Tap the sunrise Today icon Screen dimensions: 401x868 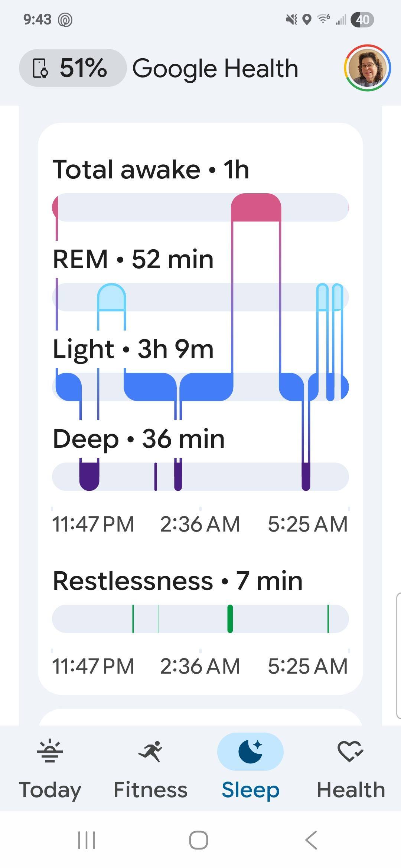pyautogui.click(x=50, y=752)
